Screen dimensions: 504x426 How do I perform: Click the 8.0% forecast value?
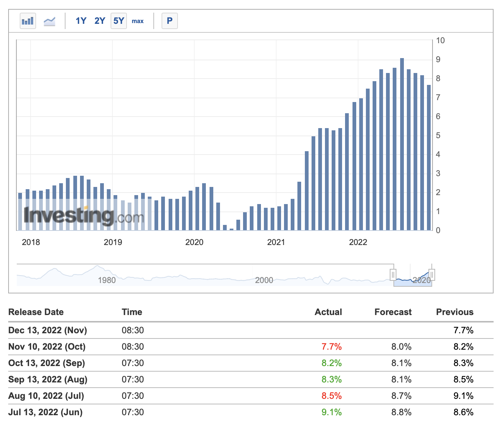pos(401,347)
